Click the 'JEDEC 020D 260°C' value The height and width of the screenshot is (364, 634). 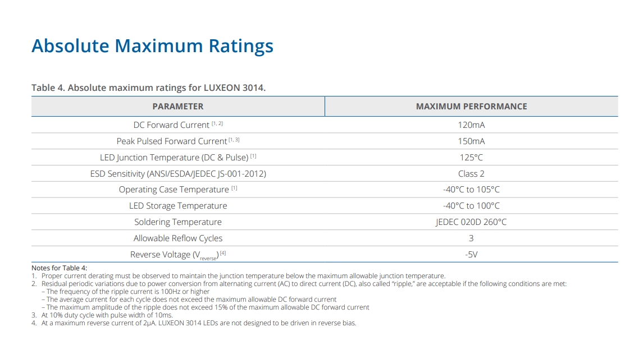[x=472, y=222]
